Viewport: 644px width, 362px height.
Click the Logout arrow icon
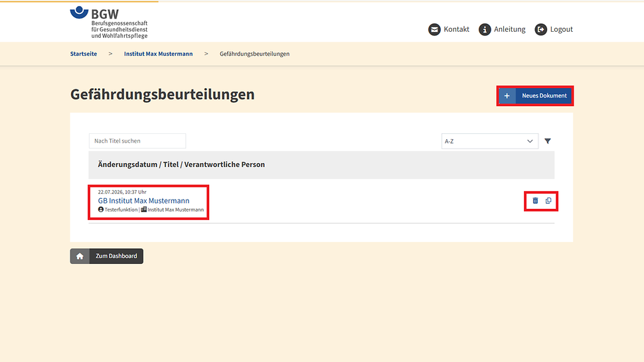[x=540, y=30]
